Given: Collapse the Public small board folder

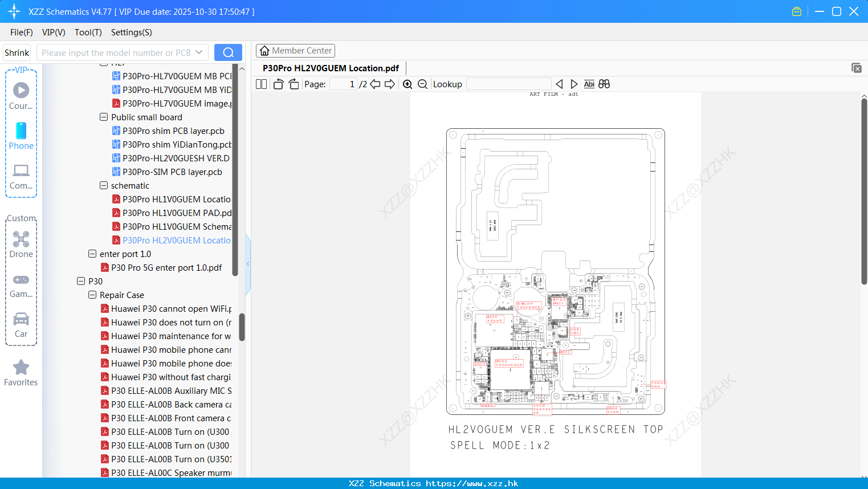Looking at the screenshot, I should (104, 117).
